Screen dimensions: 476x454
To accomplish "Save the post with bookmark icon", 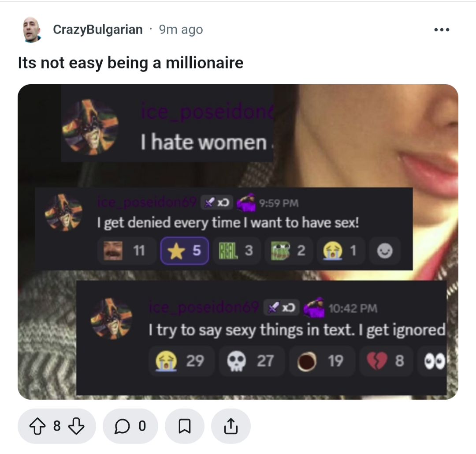I will (x=185, y=426).
